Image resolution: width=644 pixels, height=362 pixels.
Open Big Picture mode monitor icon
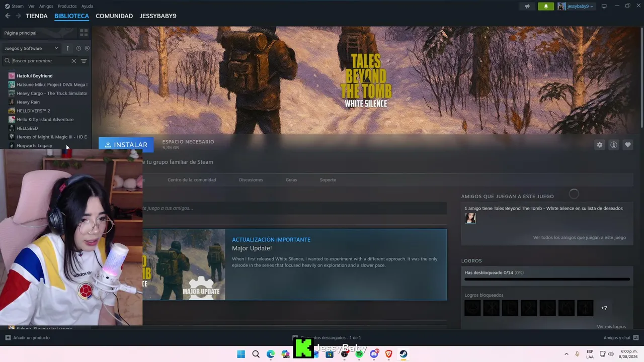click(604, 6)
